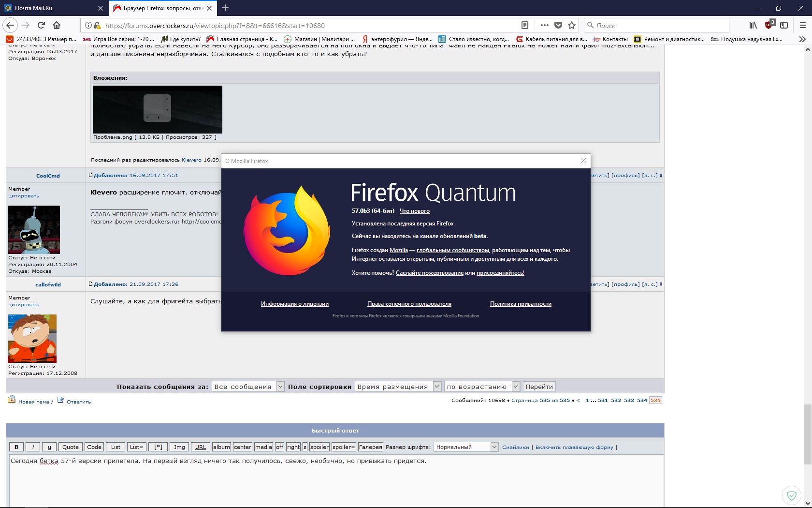This screenshot has width=812, height=508.
Task: Open the Library menu
Action: 753,25
